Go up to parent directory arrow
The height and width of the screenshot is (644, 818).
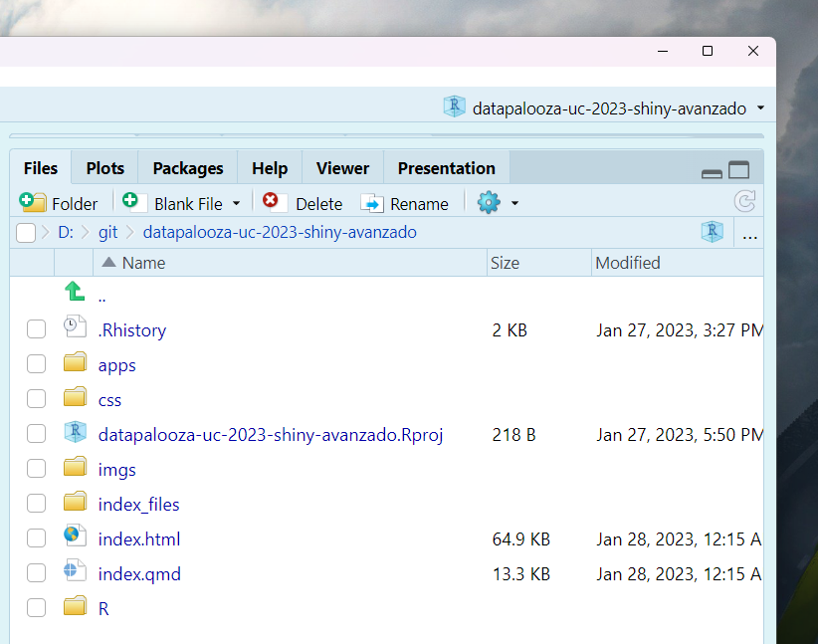click(x=75, y=292)
